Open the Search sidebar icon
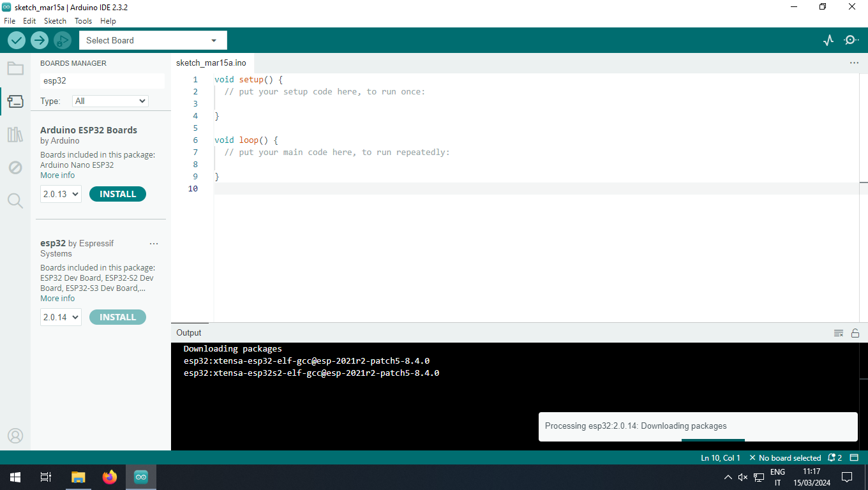 15,201
